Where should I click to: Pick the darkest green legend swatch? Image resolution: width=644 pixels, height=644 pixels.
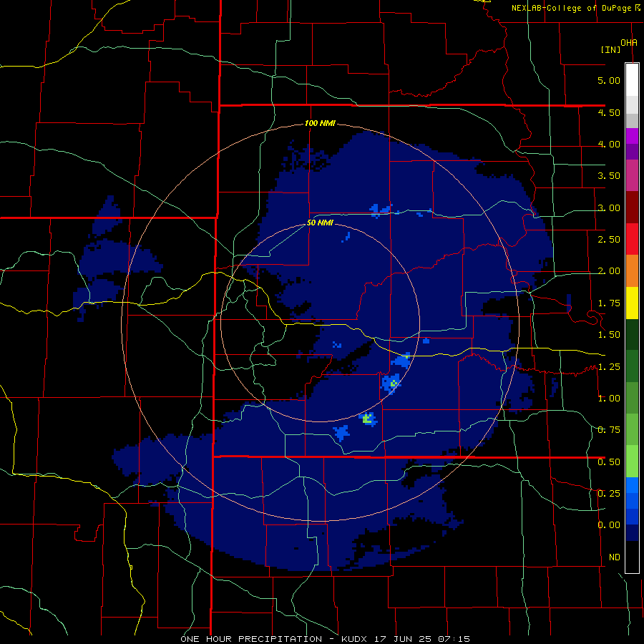pos(632,334)
